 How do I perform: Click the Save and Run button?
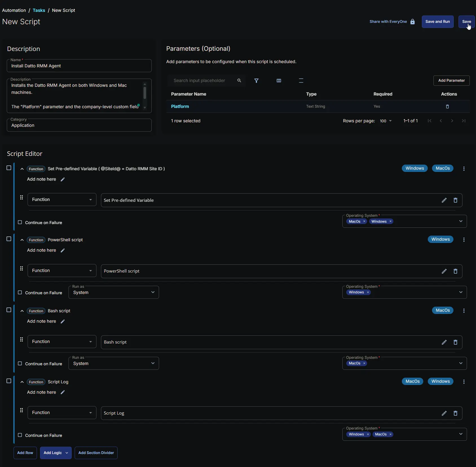click(x=437, y=22)
